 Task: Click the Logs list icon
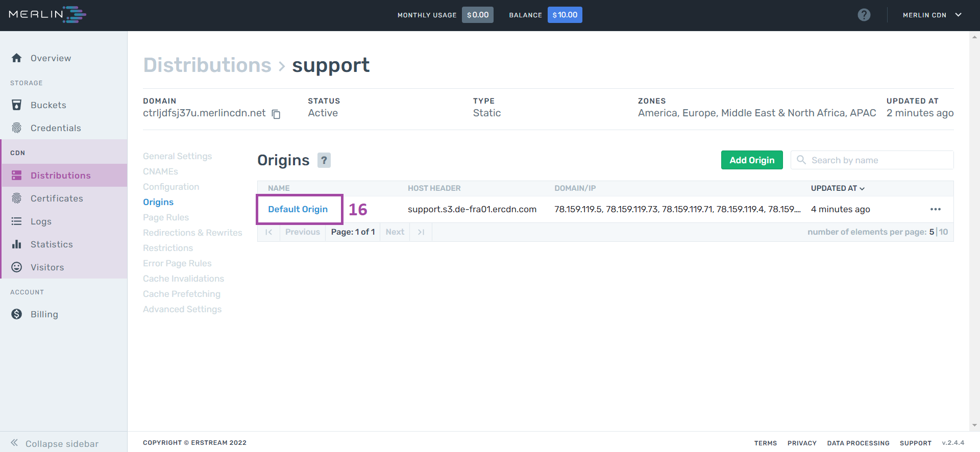(17, 221)
